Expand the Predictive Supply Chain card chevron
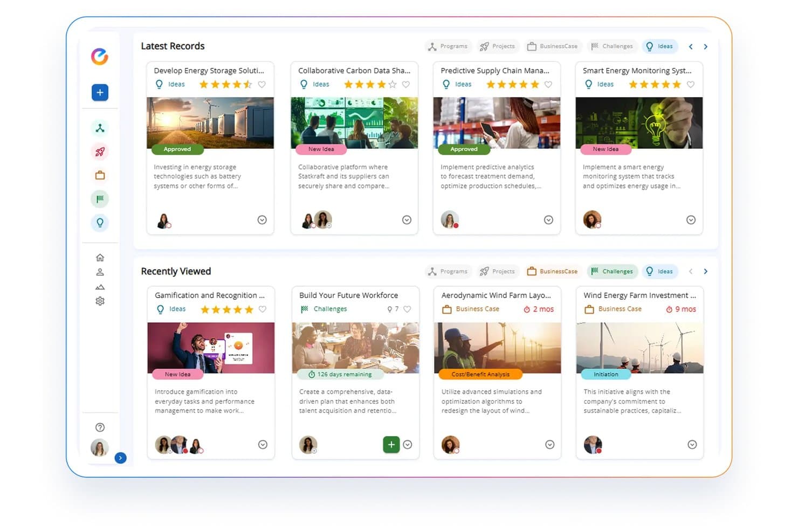This screenshot has height=532, width=798. (x=548, y=220)
